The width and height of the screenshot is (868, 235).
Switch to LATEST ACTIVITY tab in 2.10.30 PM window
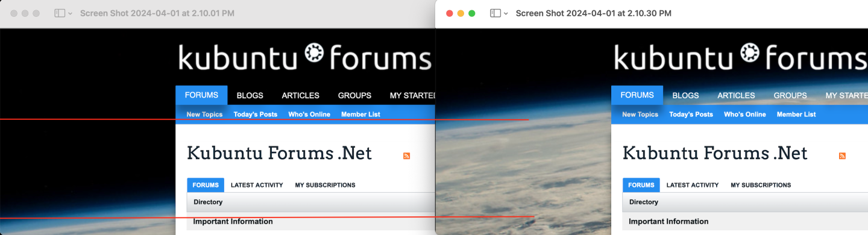693,185
